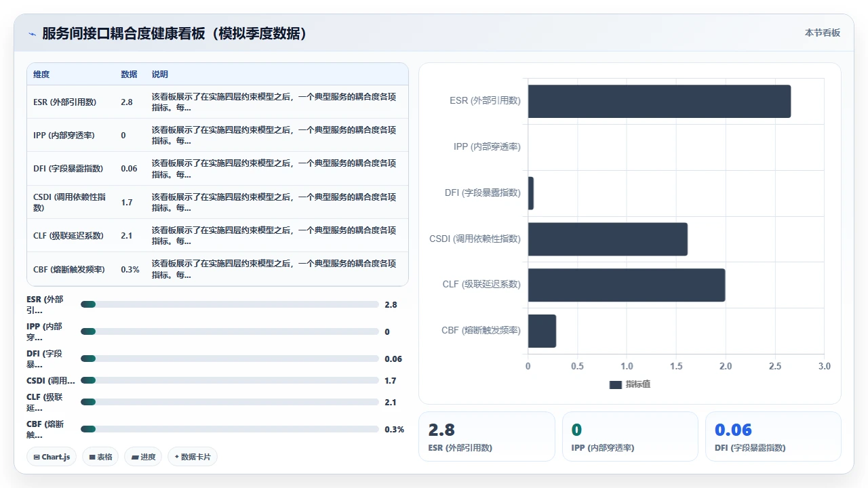Click the CSDI chart bar
868x488 pixels.
pos(608,239)
